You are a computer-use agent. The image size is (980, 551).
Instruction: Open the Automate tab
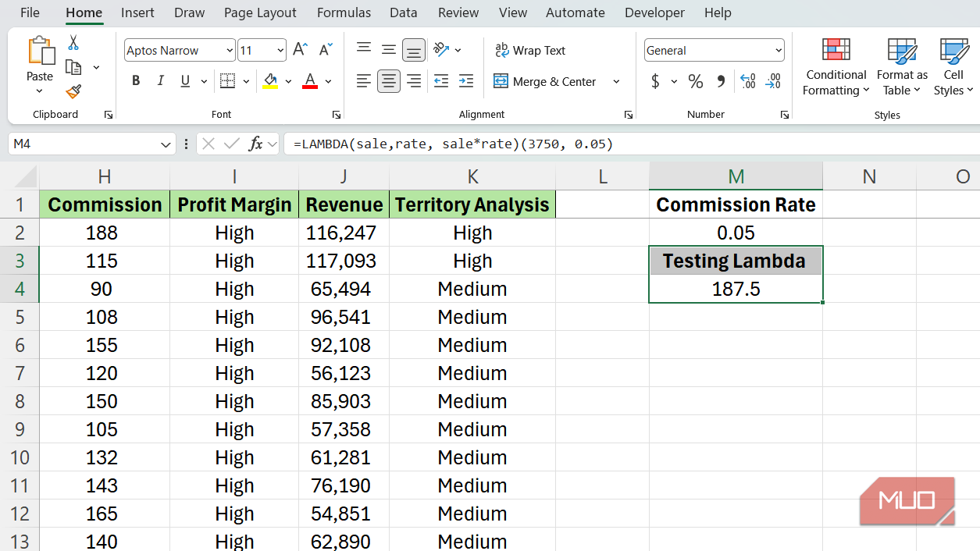tap(575, 12)
